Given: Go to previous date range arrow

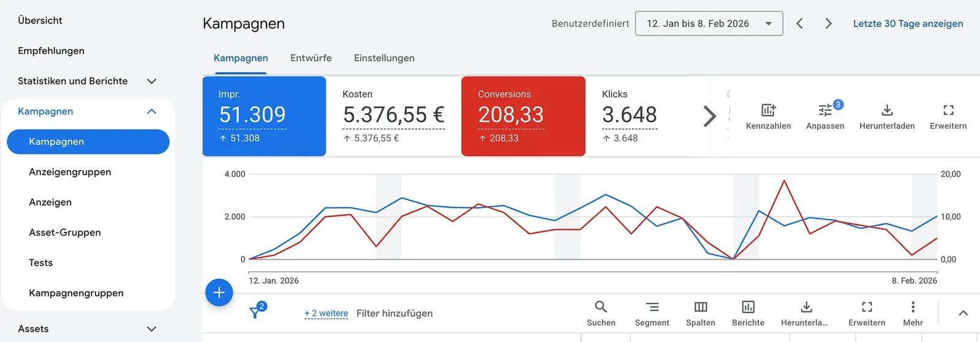Looking at the screenshot, I should point(799,23).
